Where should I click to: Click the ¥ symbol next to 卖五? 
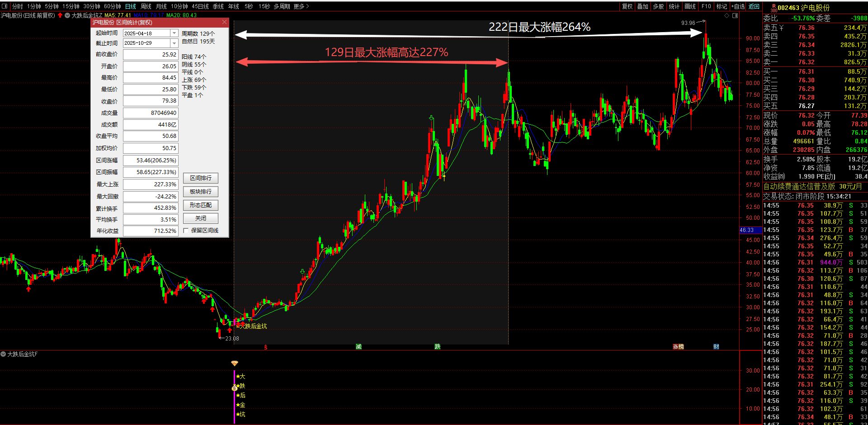(x=781, y=28)
